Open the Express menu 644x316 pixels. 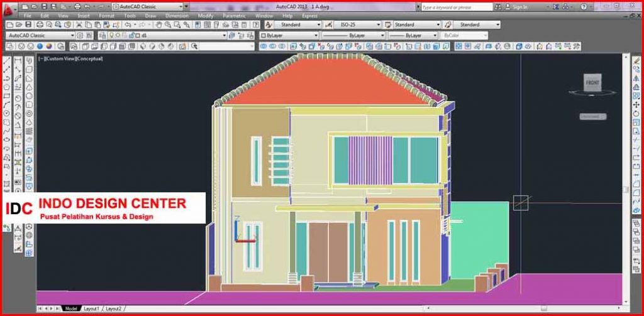pos(309,16)
